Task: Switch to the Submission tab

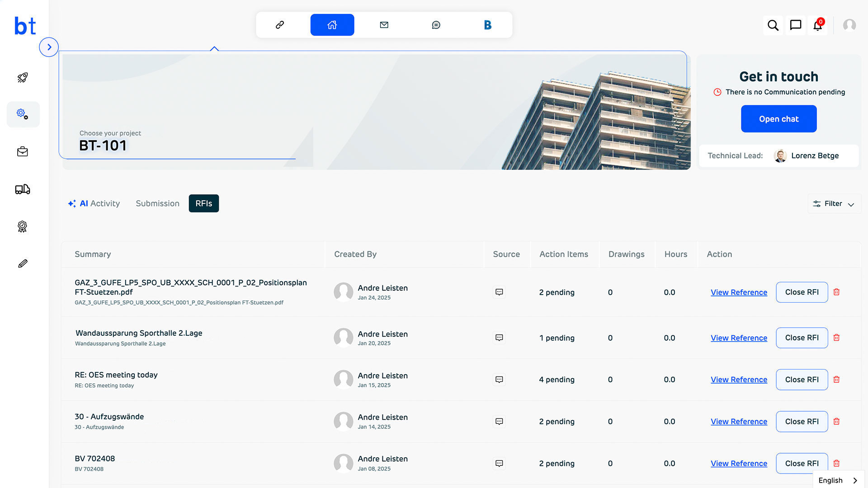Action: (x=158, y=203)
